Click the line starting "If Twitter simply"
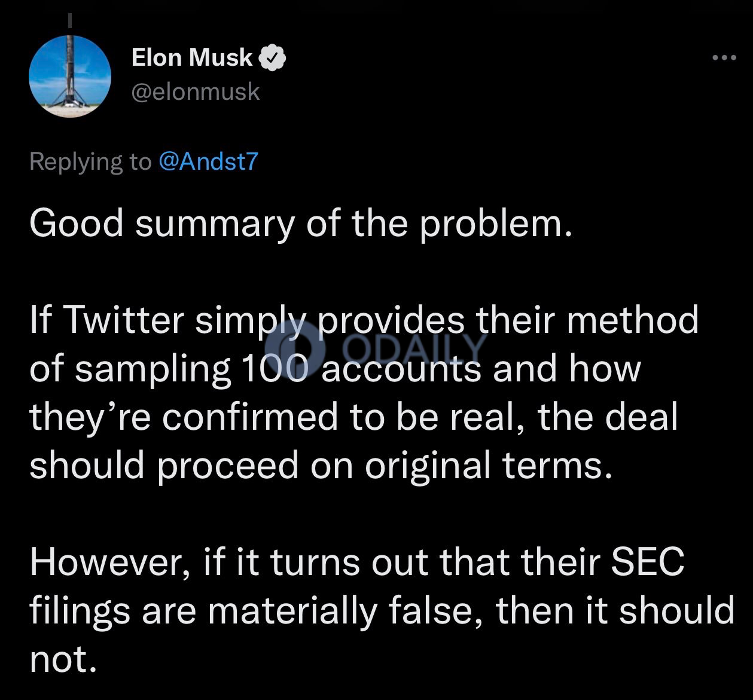 (x=364, y=320)
